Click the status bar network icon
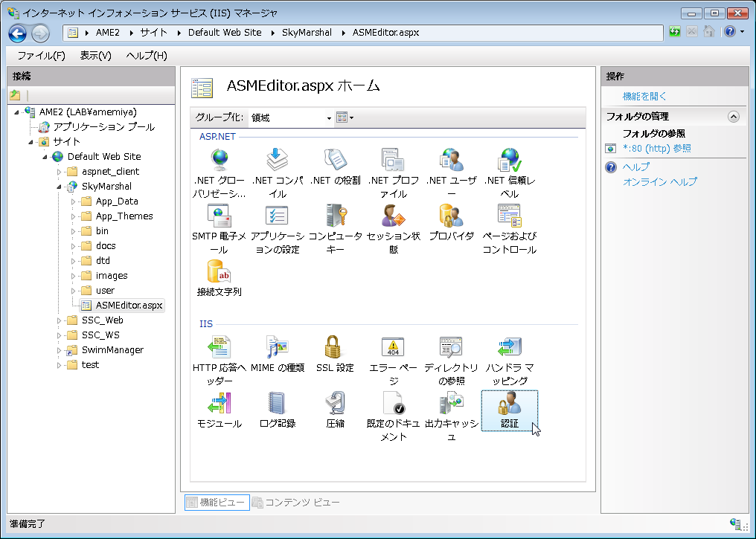 (x=735, y=523)
